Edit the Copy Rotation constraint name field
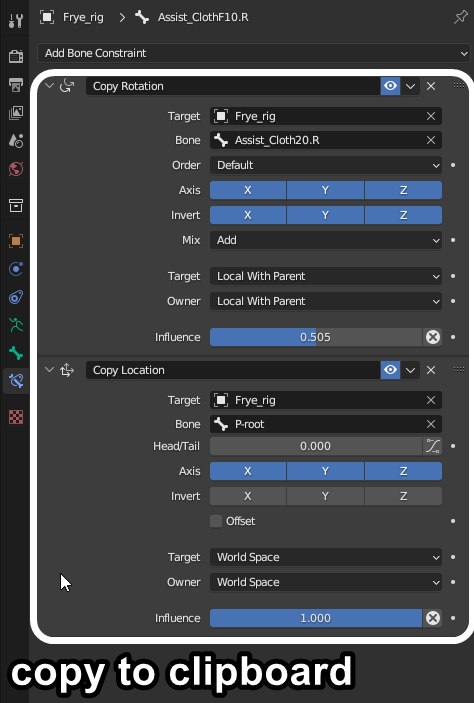The height and width of the screenshot is (703, 474). (x=233, y=86)
